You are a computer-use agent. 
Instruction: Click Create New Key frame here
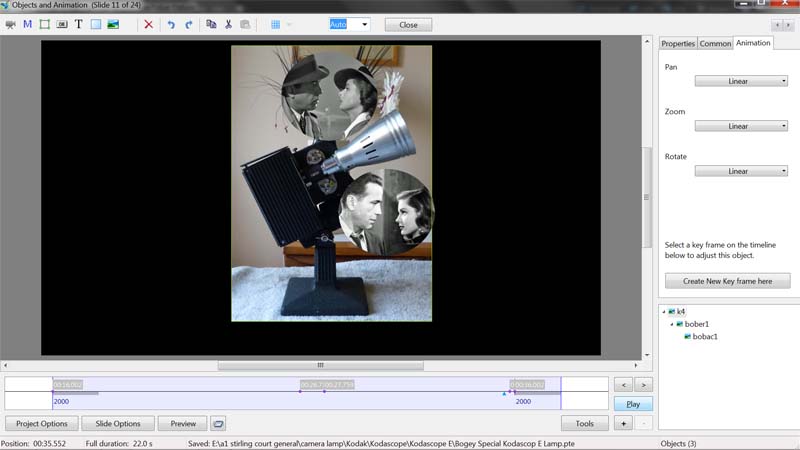pyautogui.click(x=728, y=281)
